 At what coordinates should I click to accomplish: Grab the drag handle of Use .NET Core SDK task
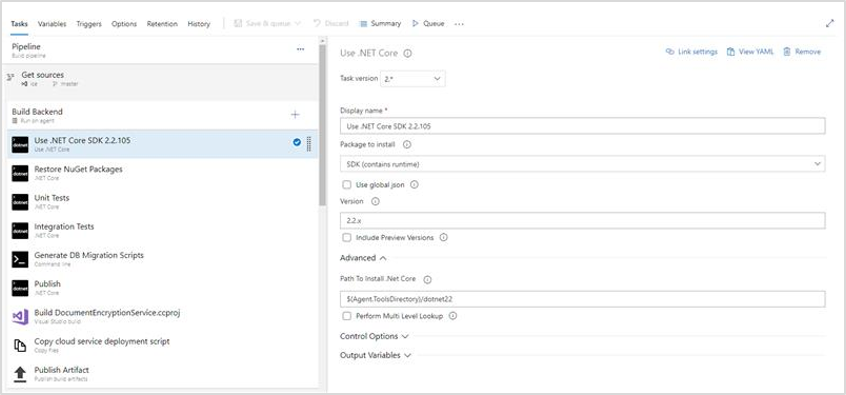tap(309, 144)
